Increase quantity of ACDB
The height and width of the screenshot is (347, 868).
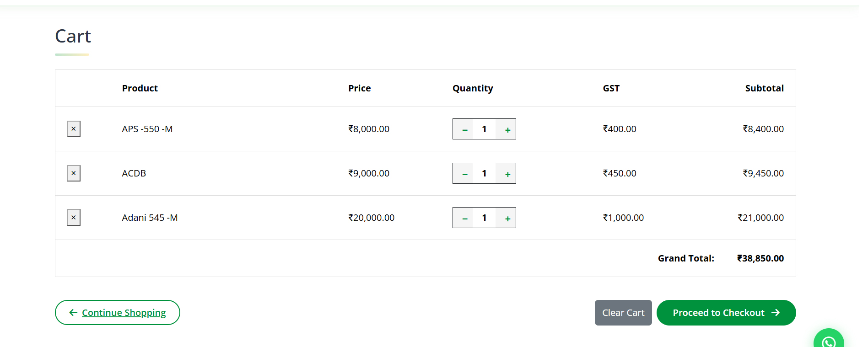point(507,174)
